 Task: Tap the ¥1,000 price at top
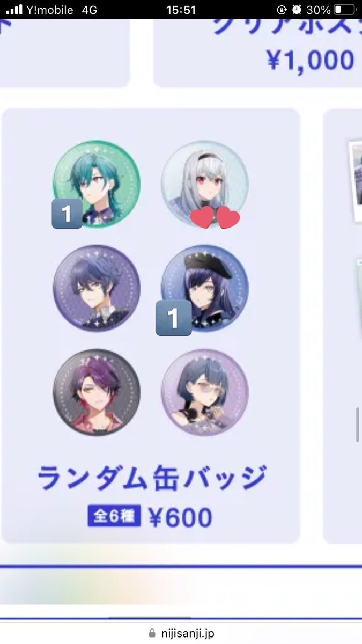[311, 60]
